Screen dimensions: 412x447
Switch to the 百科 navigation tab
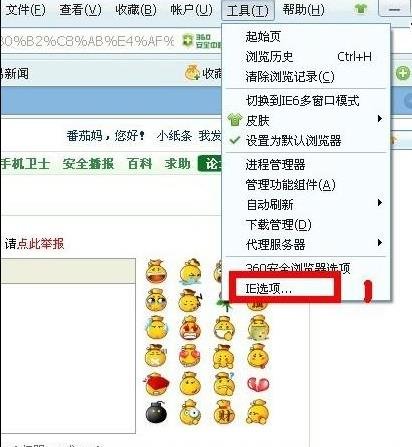139,164
